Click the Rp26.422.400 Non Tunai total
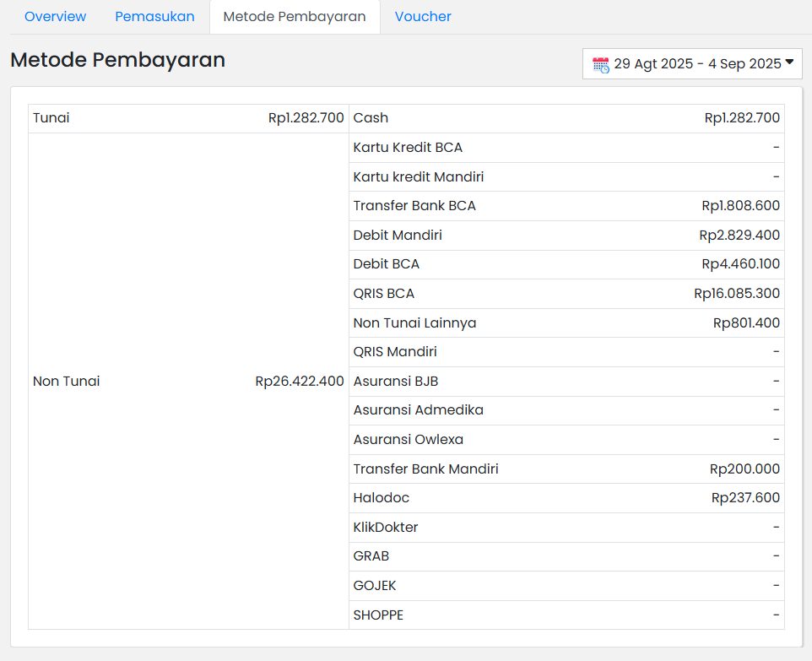Viewport: 812px width, 661px height. [x=300, y=382]
